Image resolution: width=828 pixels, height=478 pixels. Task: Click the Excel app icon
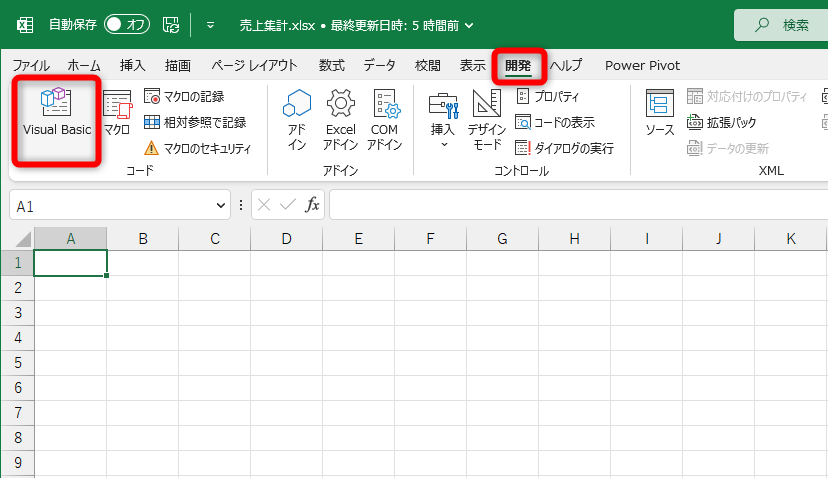(25, 25)
